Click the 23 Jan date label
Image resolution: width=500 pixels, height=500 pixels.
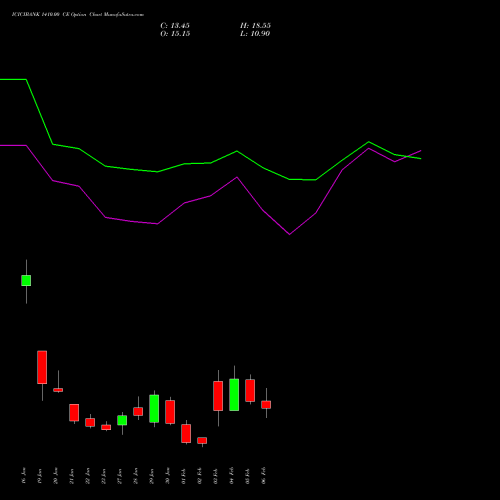click(x=104, y=475)
